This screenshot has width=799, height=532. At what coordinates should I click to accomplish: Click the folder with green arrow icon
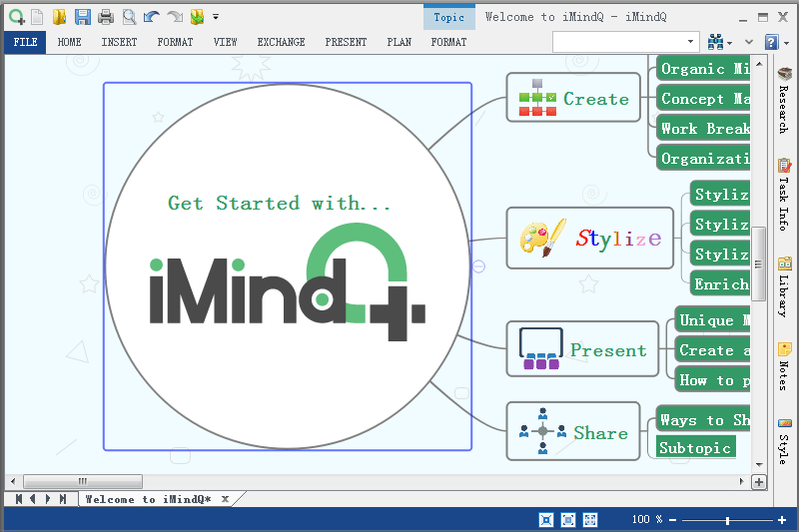tap(197, 17)
